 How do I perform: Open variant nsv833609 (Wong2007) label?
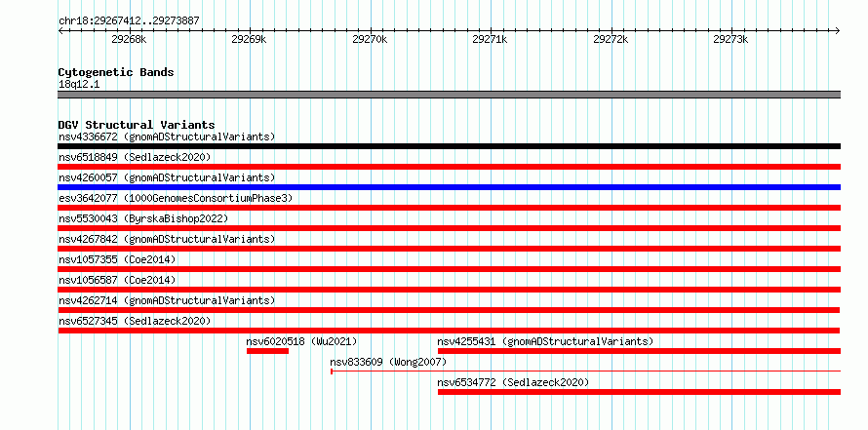coord(388,362)
